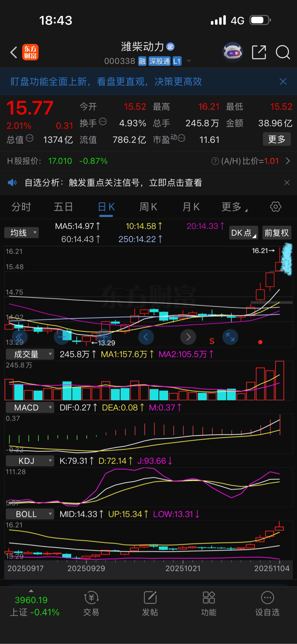Image resolution: width=297 pixels, height=644 pixels.
Task: Tap the 市盈 info icon
Action: coord(181,138)
